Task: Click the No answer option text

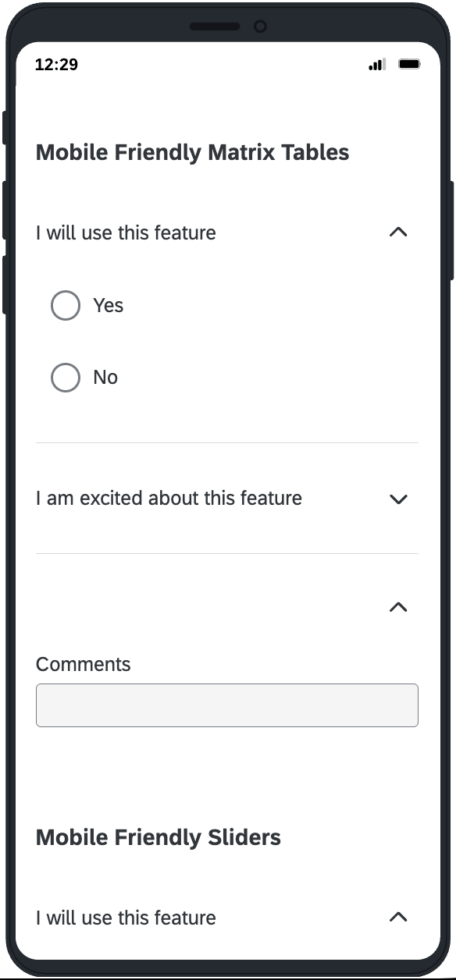Action: click(x=105, y=377)
